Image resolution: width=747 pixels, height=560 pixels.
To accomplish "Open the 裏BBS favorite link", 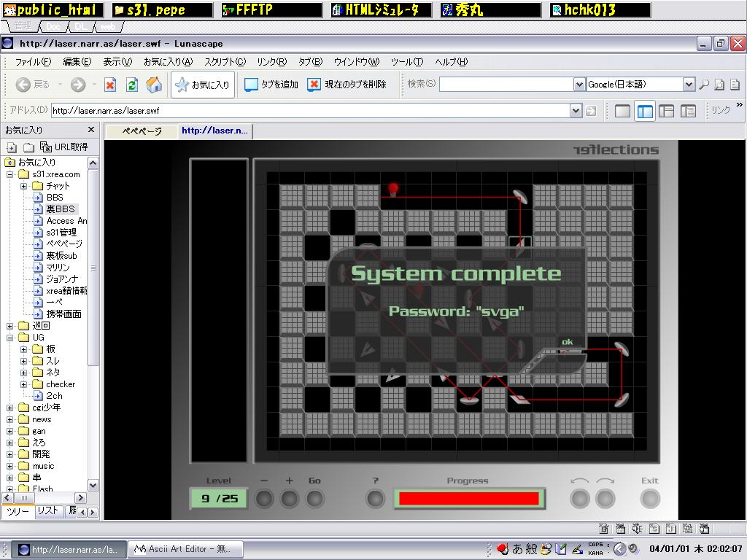I will point(60,209).
